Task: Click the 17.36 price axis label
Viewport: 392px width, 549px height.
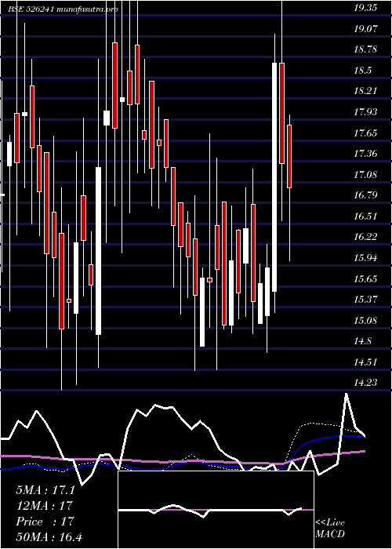Action: coord(365,154)
